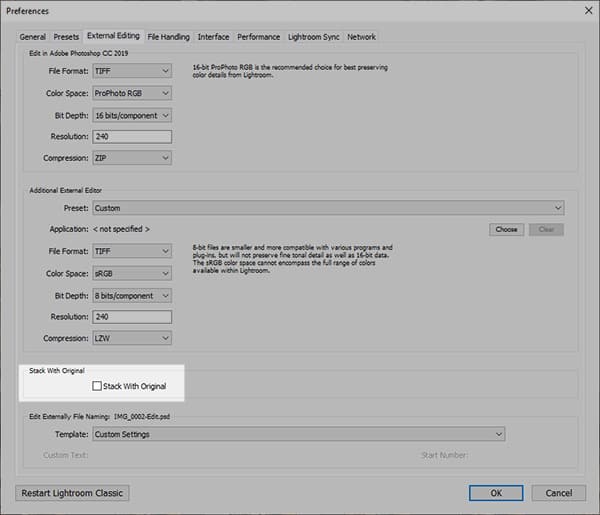Open the Template dropdown showing Custom Settings
This screenshot has height=515, width=600.
pyautogui.click(x=298, y=434)
